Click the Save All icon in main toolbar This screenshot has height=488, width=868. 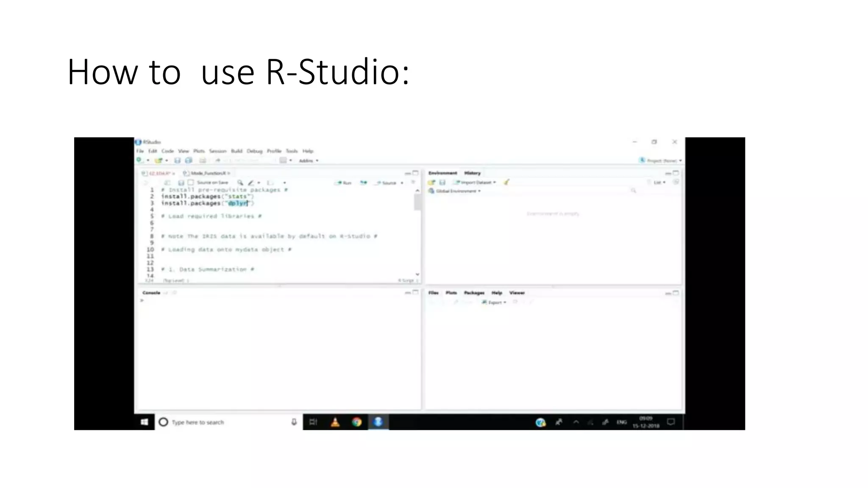coord(189,161)
